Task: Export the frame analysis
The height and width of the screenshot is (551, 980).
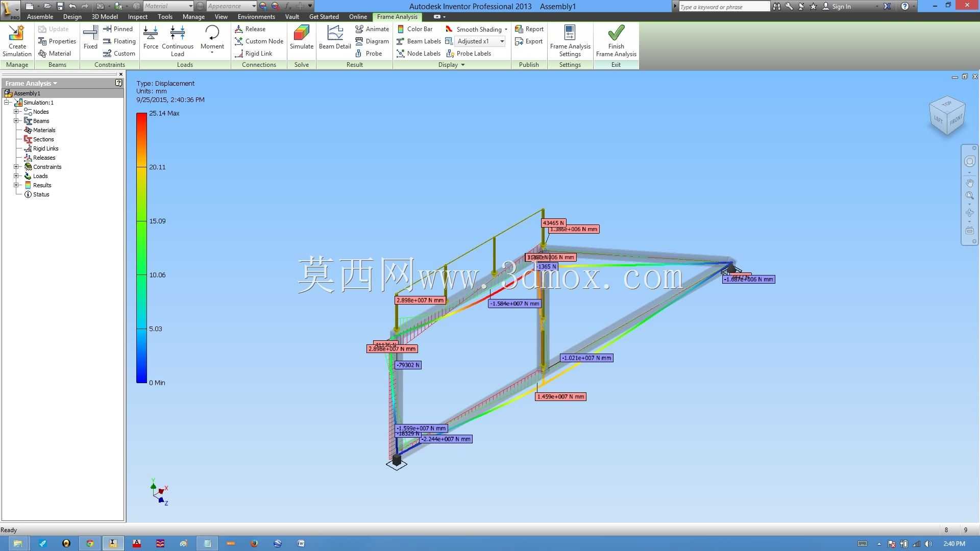Action: 529,41
